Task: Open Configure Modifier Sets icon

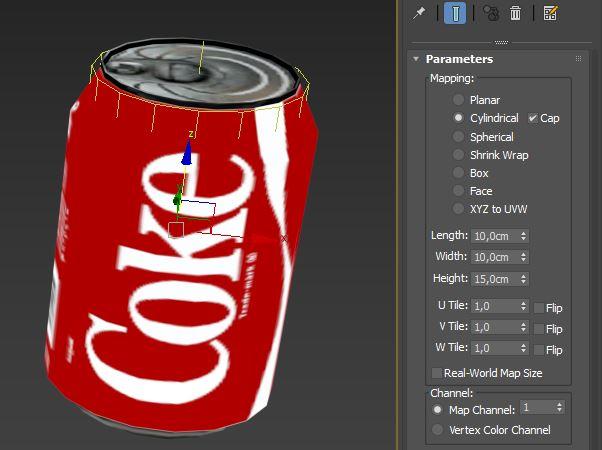Action: click(x=550, y=13)
